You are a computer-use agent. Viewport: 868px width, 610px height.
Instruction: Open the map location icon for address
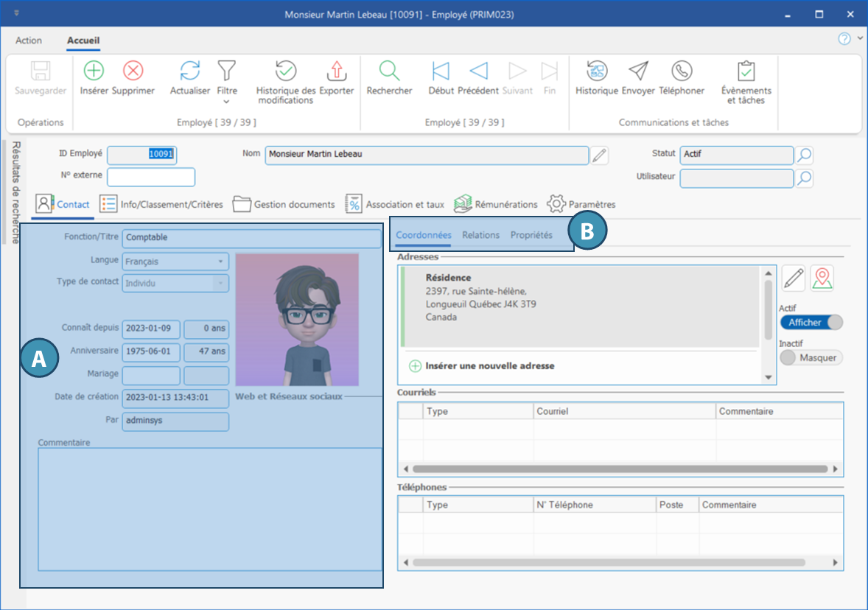pos(822,278)
